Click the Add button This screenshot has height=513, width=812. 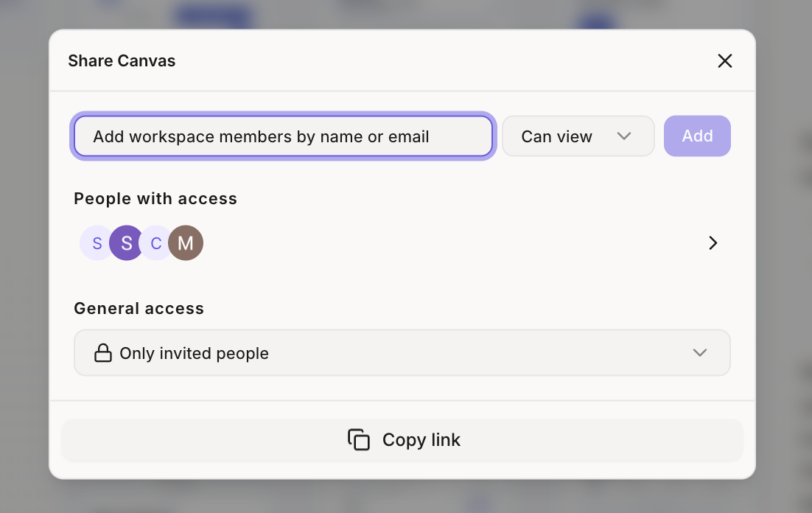(x=697, y=136)
